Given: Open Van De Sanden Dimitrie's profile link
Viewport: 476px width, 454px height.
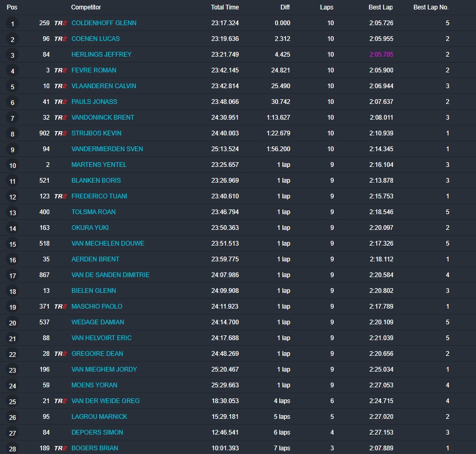Looking at the screenshot, I should tap(110, 275).
